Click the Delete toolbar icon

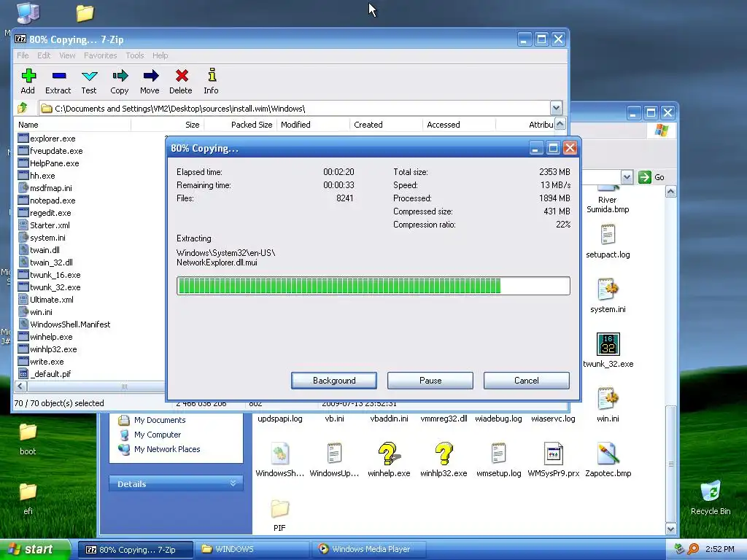tap(181, 82)
